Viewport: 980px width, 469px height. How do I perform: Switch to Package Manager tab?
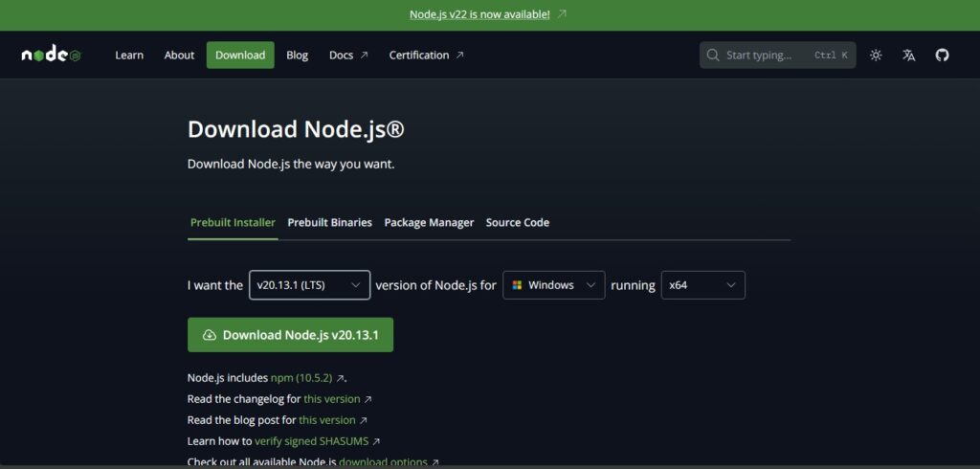point(429,223)
